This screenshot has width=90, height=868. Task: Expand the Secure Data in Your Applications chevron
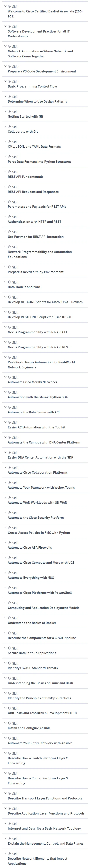click(5, 648)
